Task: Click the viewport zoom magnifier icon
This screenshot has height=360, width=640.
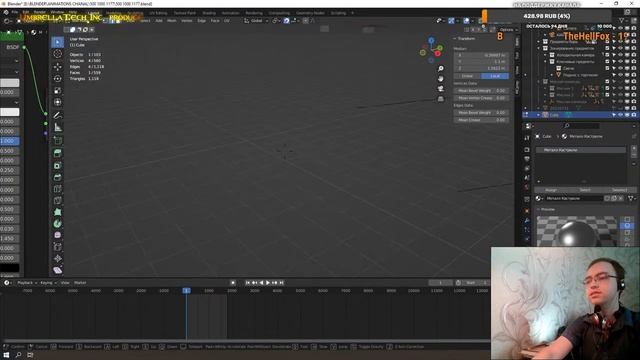Action: [x=441, y=69]
